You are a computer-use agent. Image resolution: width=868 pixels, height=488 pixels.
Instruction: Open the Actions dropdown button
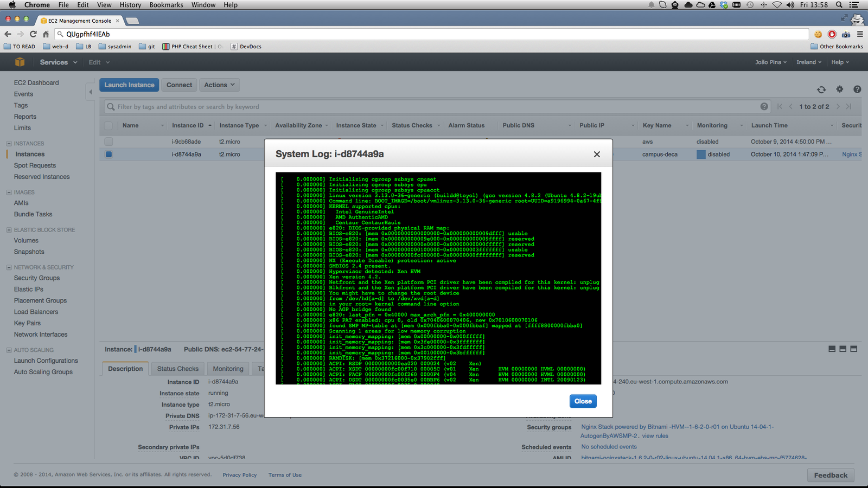pyautogui.click(x=219, y=85)
